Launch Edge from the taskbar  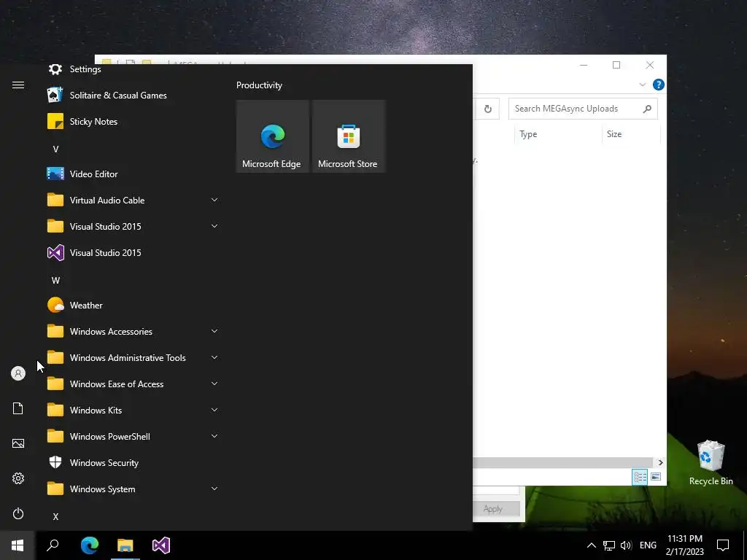tap(90, 545)
